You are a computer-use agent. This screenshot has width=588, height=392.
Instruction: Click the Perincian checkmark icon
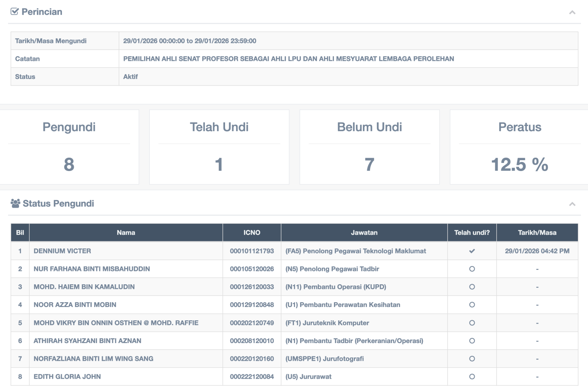[14, 12]
